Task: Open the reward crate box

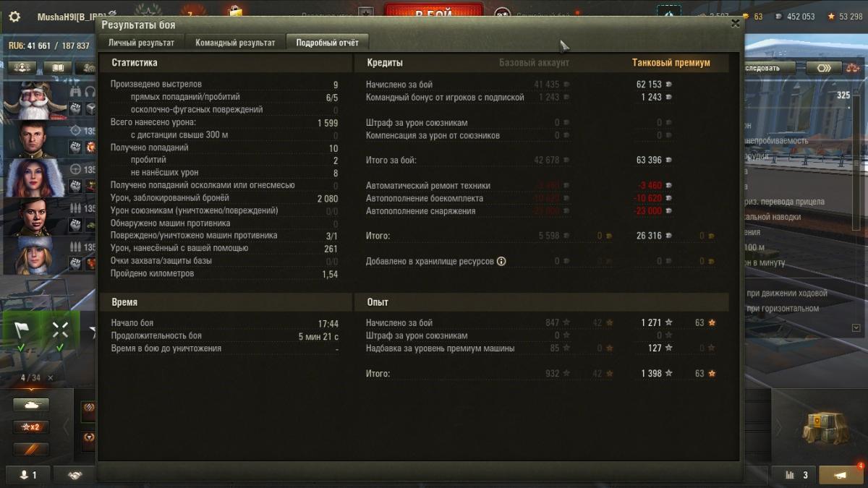Action: [825, 427]
